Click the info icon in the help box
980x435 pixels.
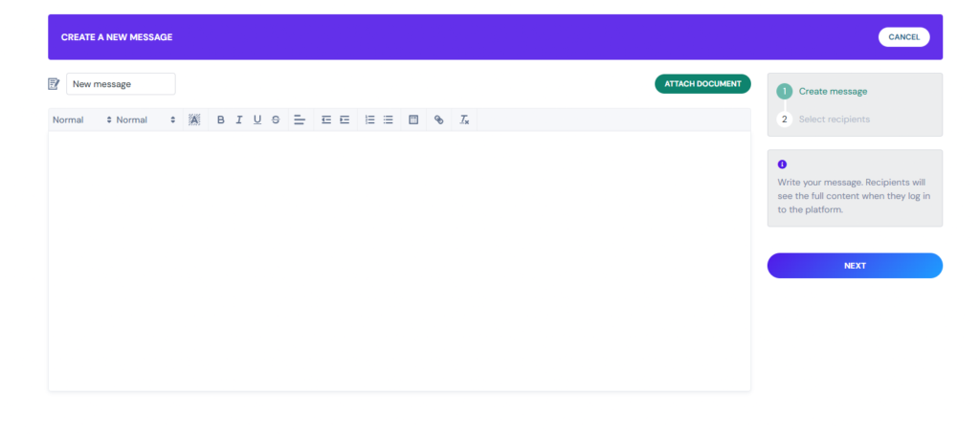pyautogui.click(x=782, y=164)
